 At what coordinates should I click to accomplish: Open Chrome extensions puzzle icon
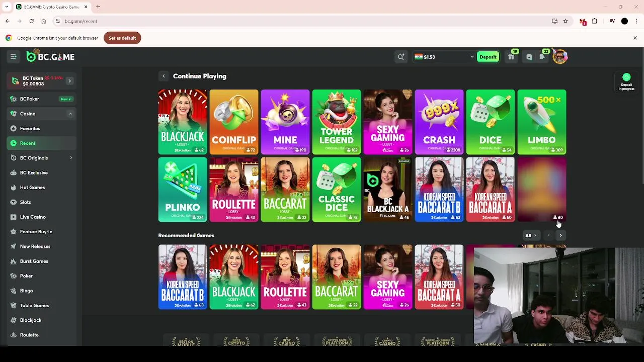[x=595, y=21]
